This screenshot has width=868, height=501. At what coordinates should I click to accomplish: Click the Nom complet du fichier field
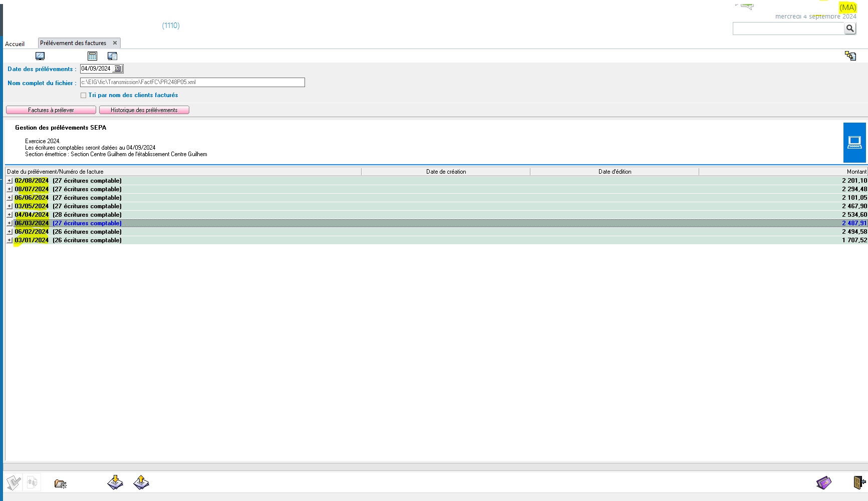coord(192,83)
